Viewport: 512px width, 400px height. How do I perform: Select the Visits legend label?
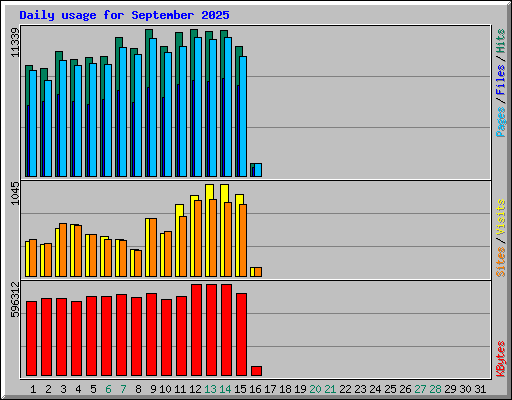pyautogui.click(x=500, y=217)
